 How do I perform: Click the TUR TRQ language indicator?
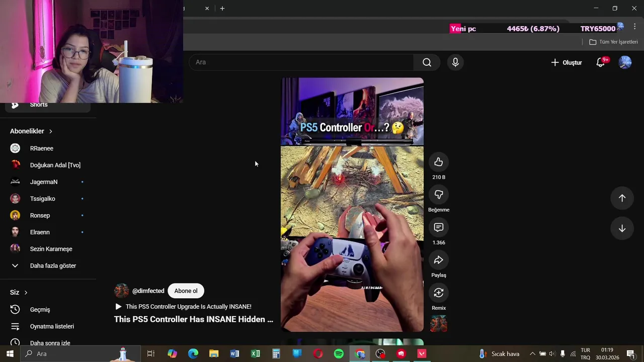585,354
